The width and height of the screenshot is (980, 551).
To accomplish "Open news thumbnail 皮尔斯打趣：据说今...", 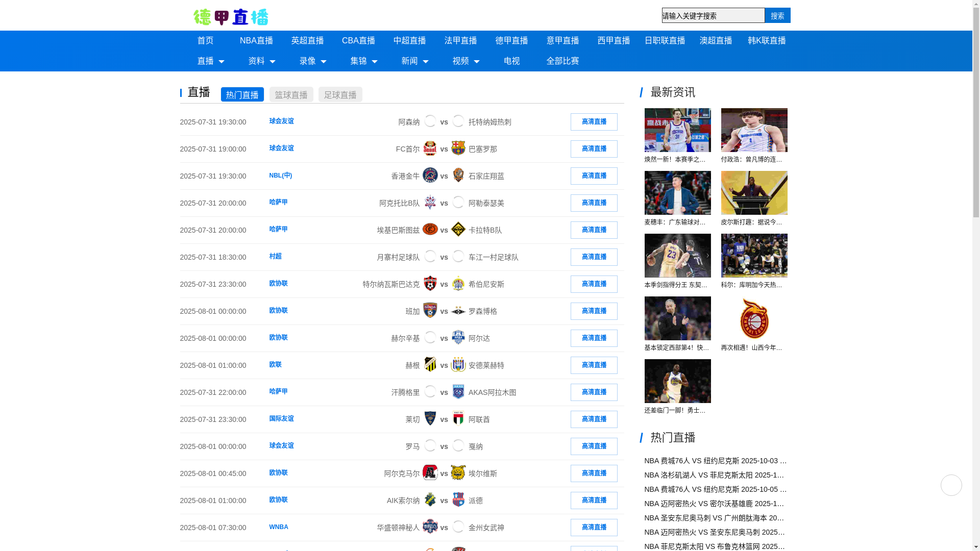I will (x=754, y=193).
